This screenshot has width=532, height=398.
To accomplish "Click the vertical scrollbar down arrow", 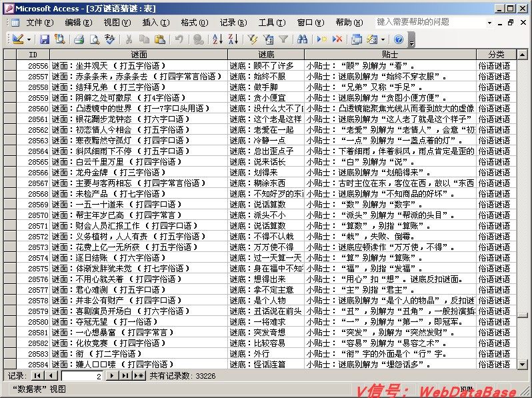I will (523, 365).
